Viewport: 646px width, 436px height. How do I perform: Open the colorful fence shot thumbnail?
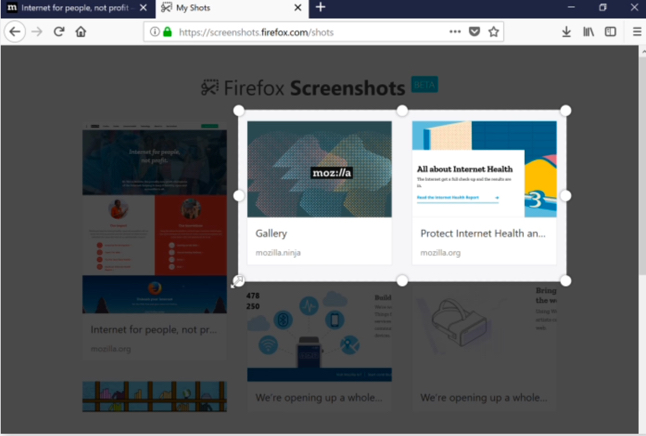pos(154,396)
